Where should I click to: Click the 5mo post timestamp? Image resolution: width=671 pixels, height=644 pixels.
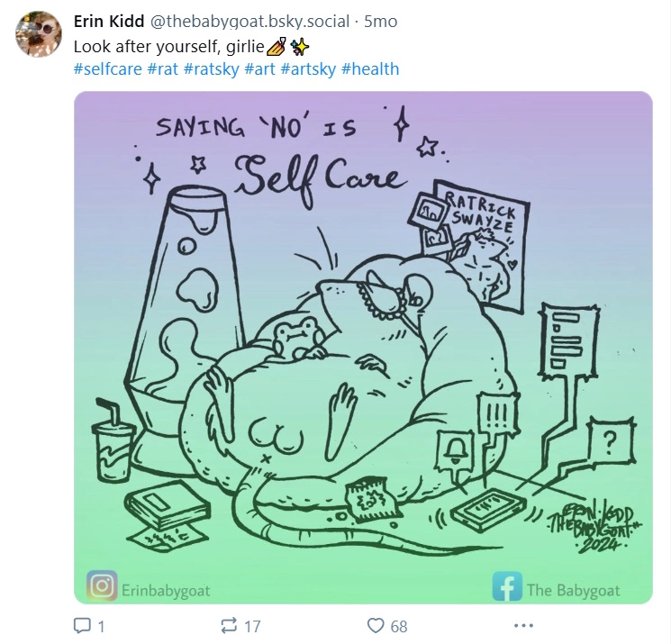click(380, 21)
